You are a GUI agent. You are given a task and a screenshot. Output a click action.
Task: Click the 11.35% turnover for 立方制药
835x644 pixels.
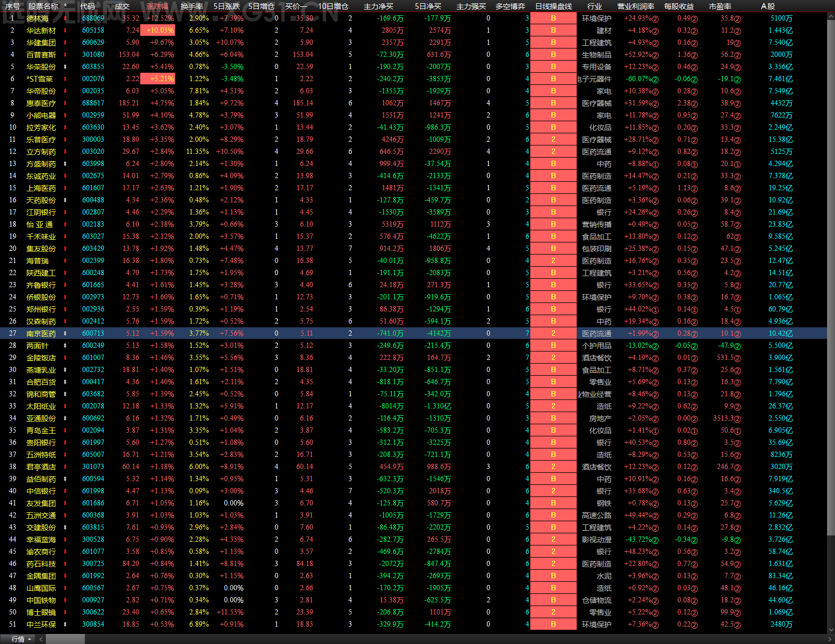pos(198,152)
